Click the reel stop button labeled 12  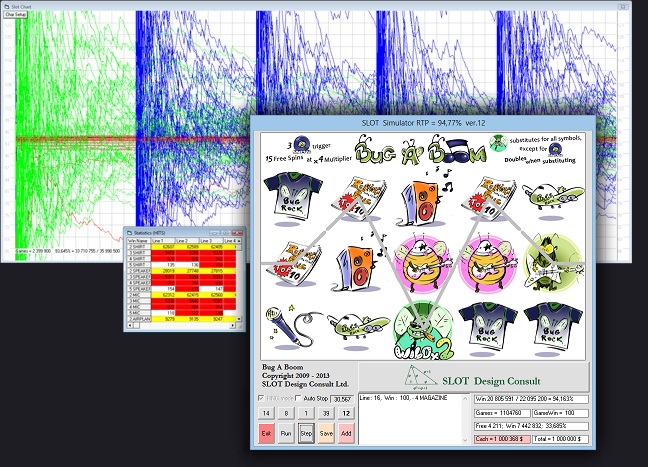(x=346, y=413)
